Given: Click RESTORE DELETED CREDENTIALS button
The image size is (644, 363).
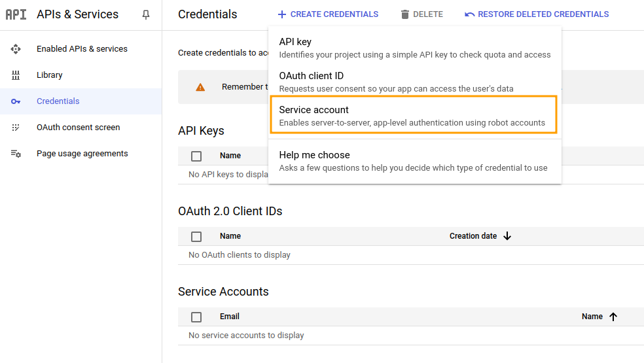Looking at the screenshot, I should pyautogui.click(x=537, y=14).
